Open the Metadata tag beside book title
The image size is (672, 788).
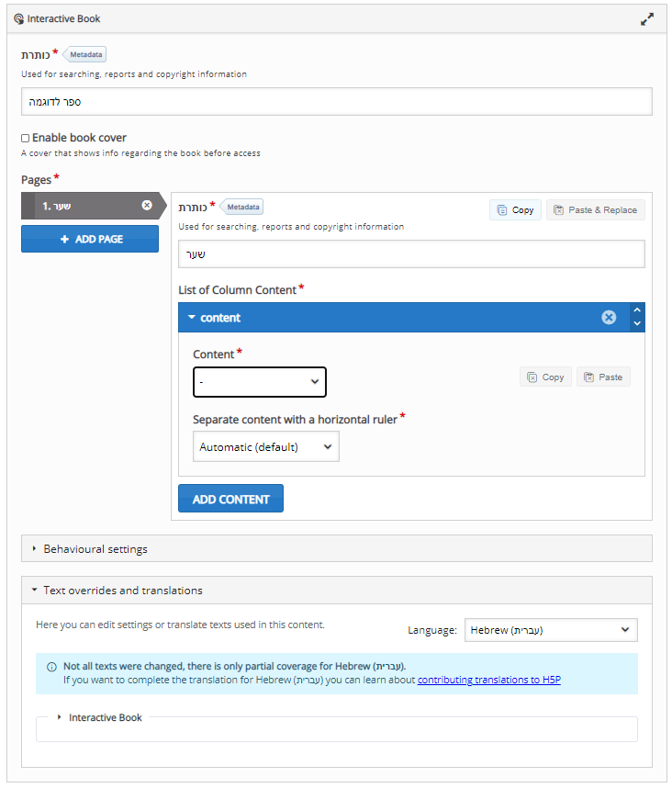point(84,54)
